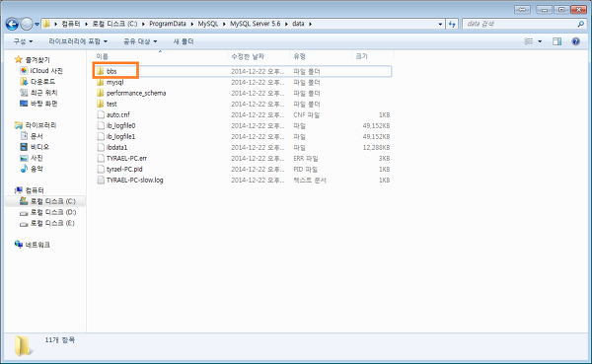Open Help via the question mark icon
Image resolution: width=592 pixels, height=364 pixels.
coord(576,41)
